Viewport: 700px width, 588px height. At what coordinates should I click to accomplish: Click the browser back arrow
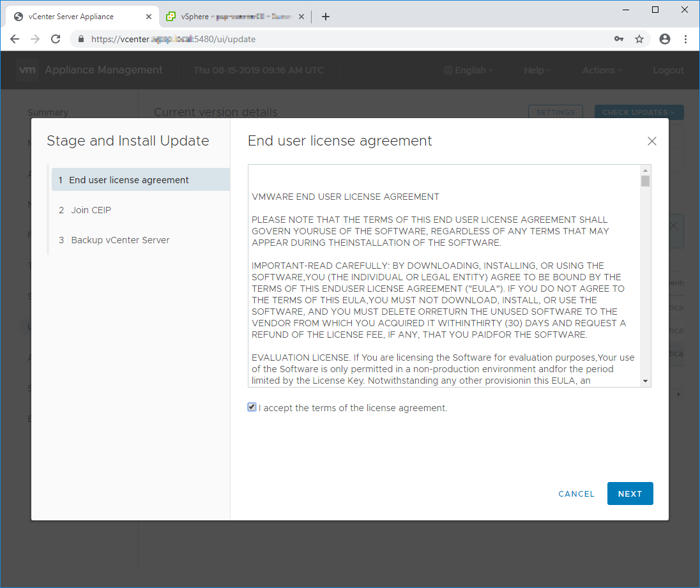pyautogui.click(x=15, y=39)
